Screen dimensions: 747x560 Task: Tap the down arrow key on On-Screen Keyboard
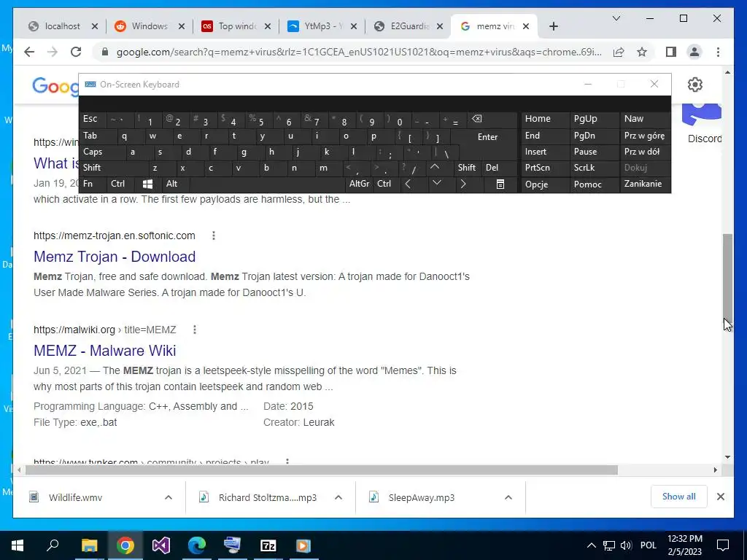tap(436, 184)
